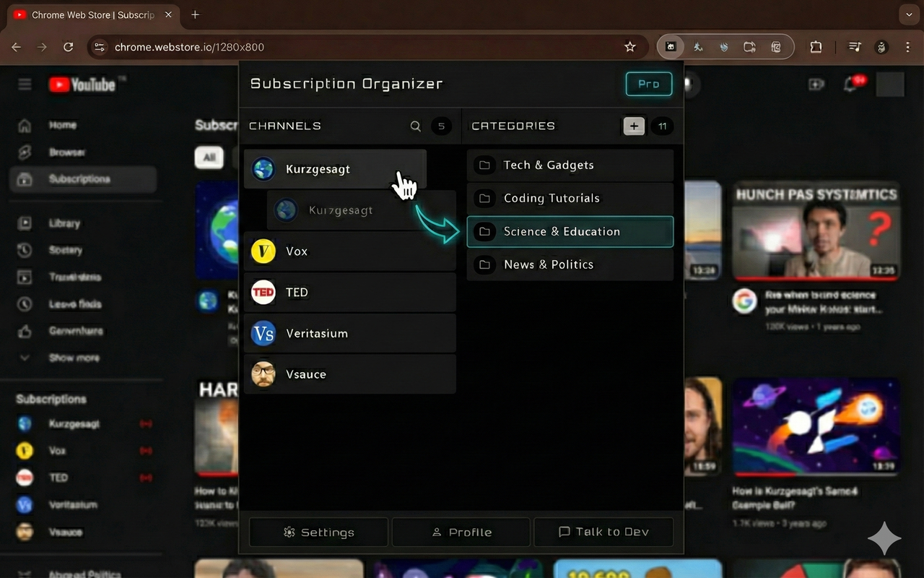
Task: Click the site information icon in address bar
Action: [x=100, y=47]
